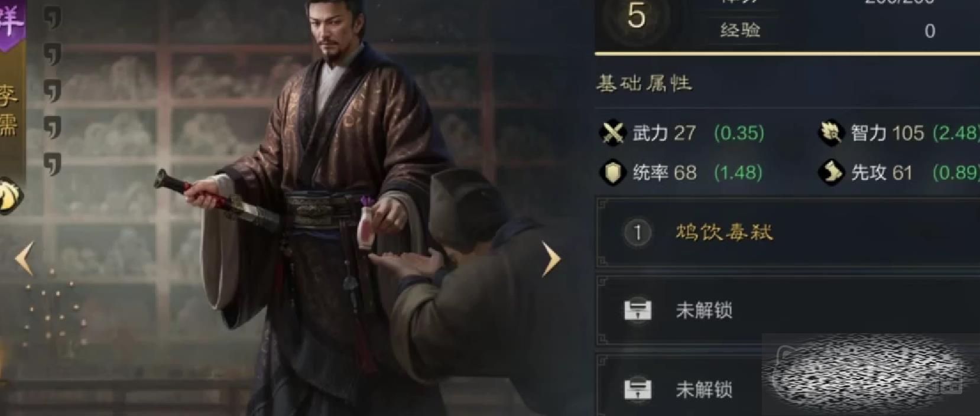Screen dimensions: 980x416
Task: Go to next hero with right arrow
Action: [551, 259]
